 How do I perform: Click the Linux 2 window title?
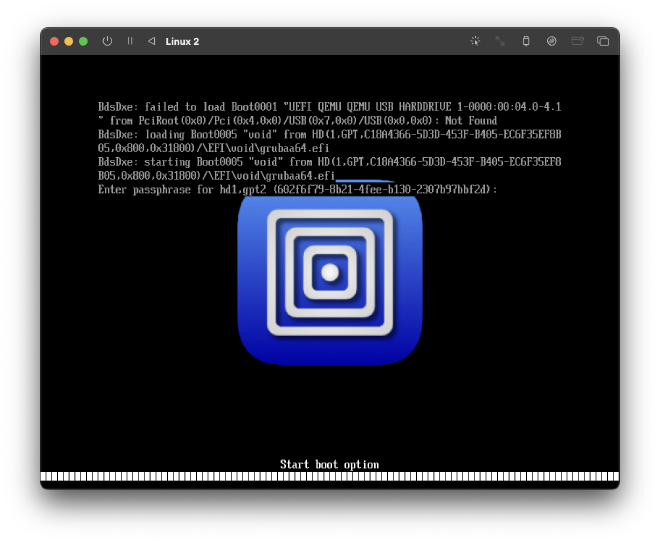pyautogui.click(x=182, y=41)
